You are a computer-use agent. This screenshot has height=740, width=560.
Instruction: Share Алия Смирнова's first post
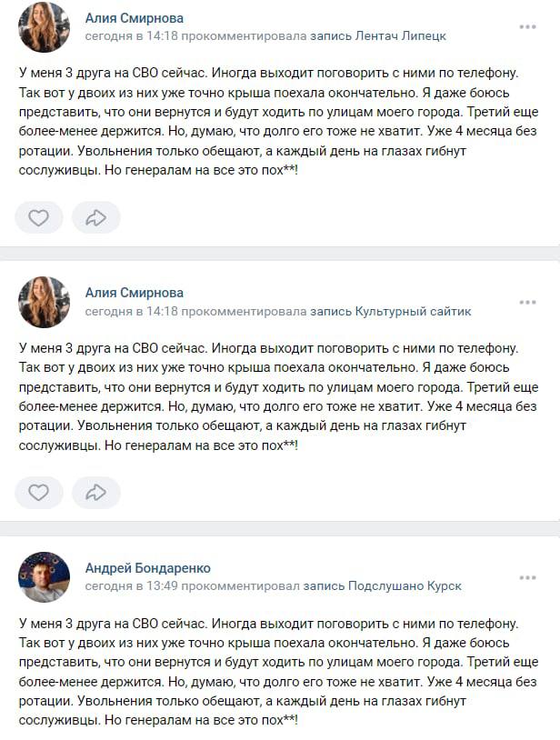click(94, 217)
